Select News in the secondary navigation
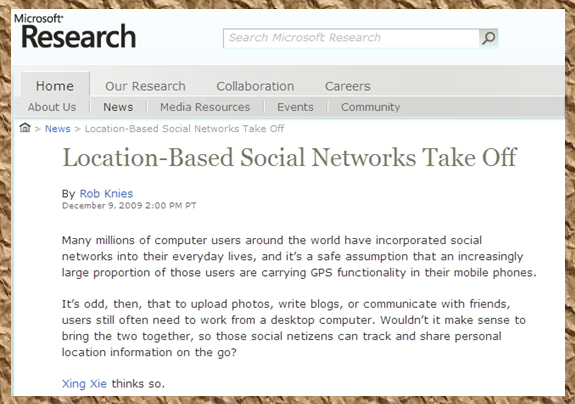Image resolution: width=575 pixels, height=404 pixels. tap(118, 107)
